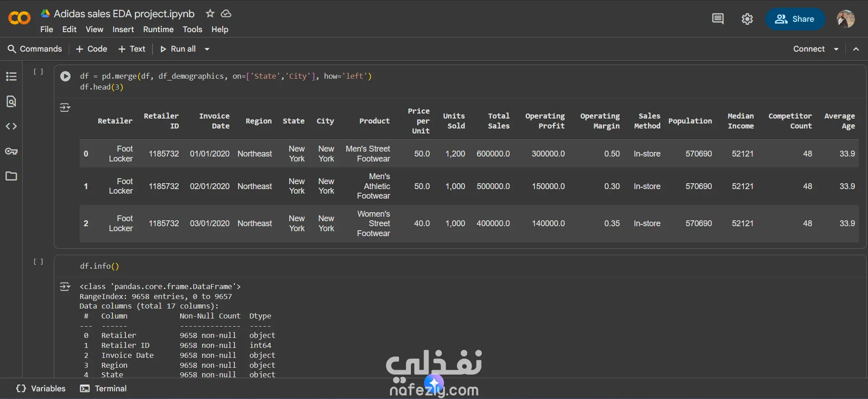Screen dimensions: 868x399
Task: Click the execution count bracket of df.info cell
Action: (x=38, y=261)
